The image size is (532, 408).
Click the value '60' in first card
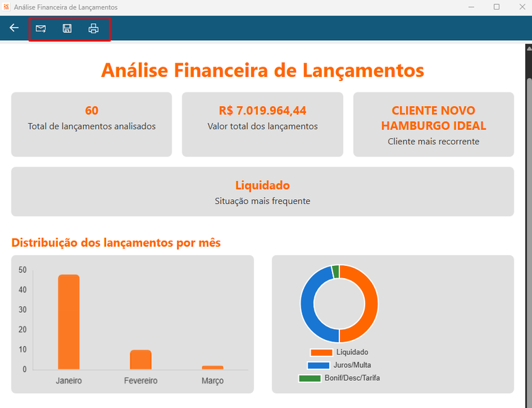click(x=92, y=111)
